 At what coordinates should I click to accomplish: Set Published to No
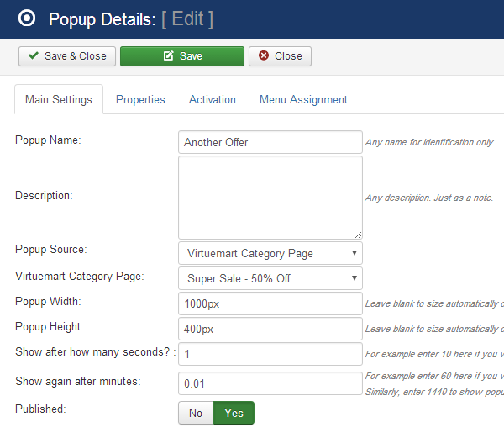click(196, 413)
